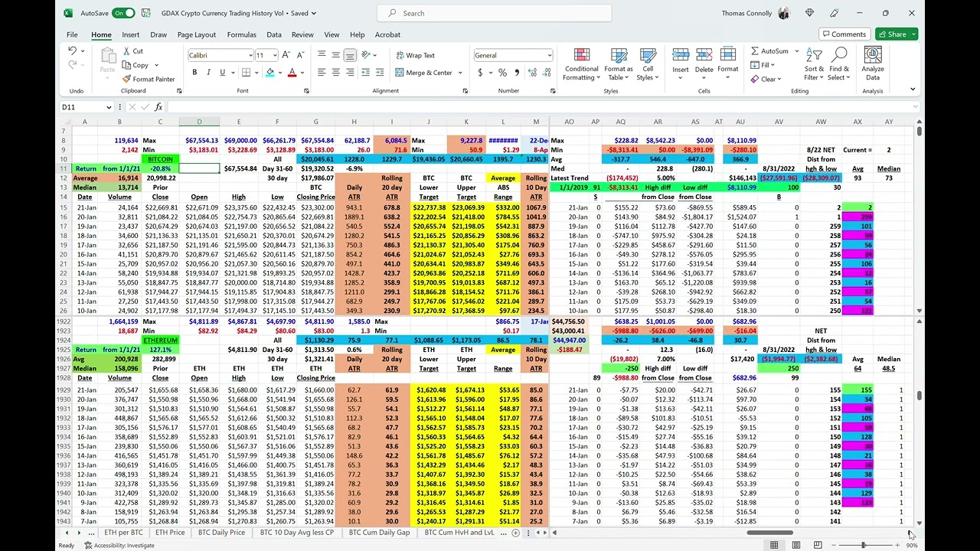Viewport: 980px width, 551px height.
Task: Click the Borders icon
Action: tap(247, 73)
